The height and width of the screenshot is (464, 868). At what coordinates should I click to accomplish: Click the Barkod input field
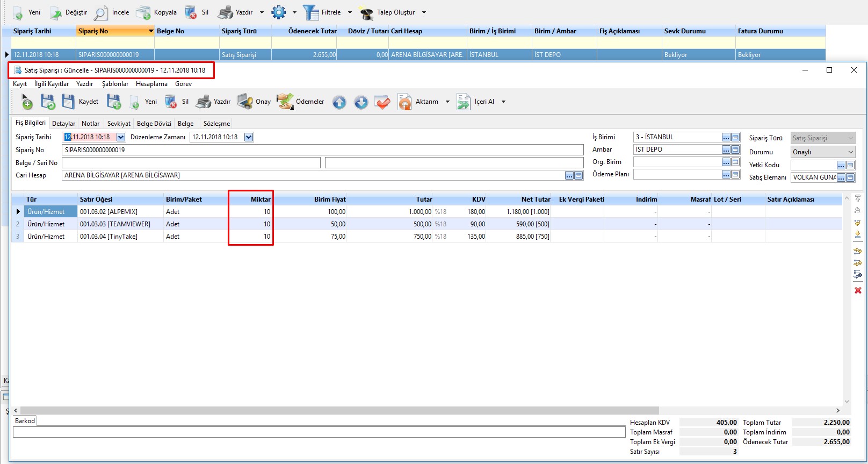(319, 432)
